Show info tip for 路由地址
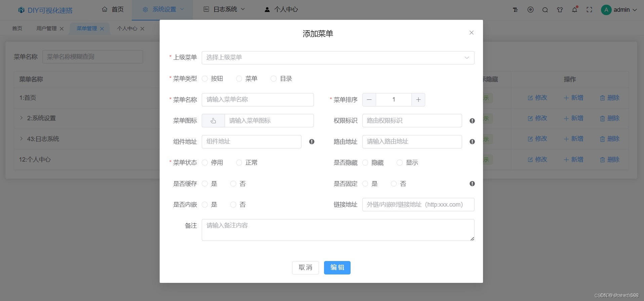 [x=472, y=142]
